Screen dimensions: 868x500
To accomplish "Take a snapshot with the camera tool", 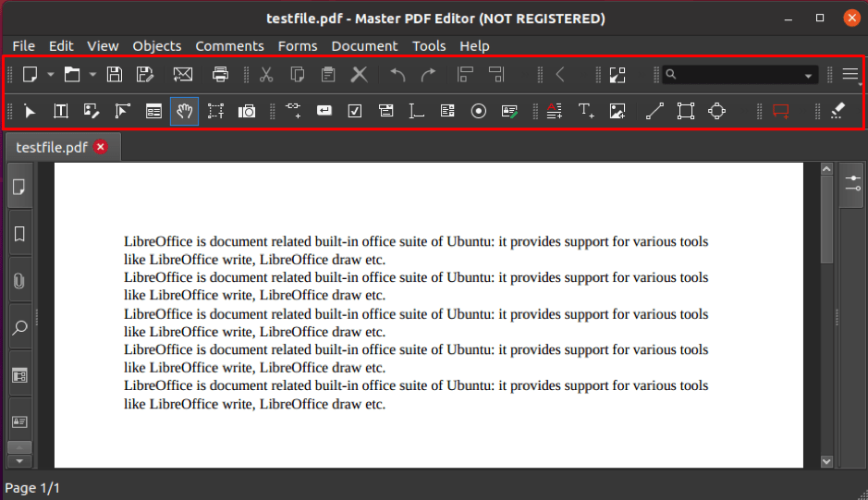I will pyautogui.click(x=246, y=111).
